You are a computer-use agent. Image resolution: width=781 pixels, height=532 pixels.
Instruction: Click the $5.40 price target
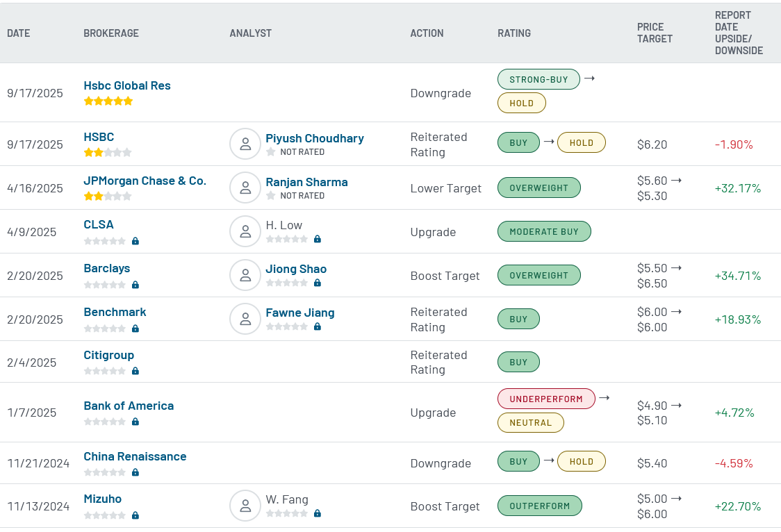click(652, 463)
